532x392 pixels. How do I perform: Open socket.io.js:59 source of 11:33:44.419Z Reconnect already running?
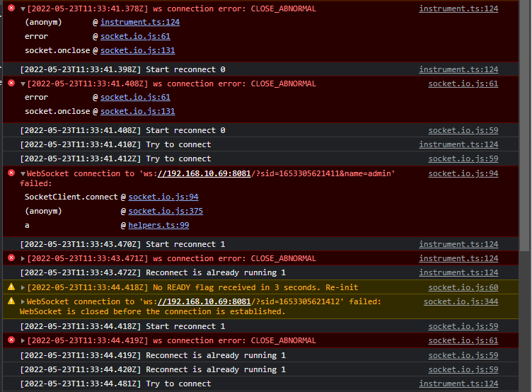point(463,356)
